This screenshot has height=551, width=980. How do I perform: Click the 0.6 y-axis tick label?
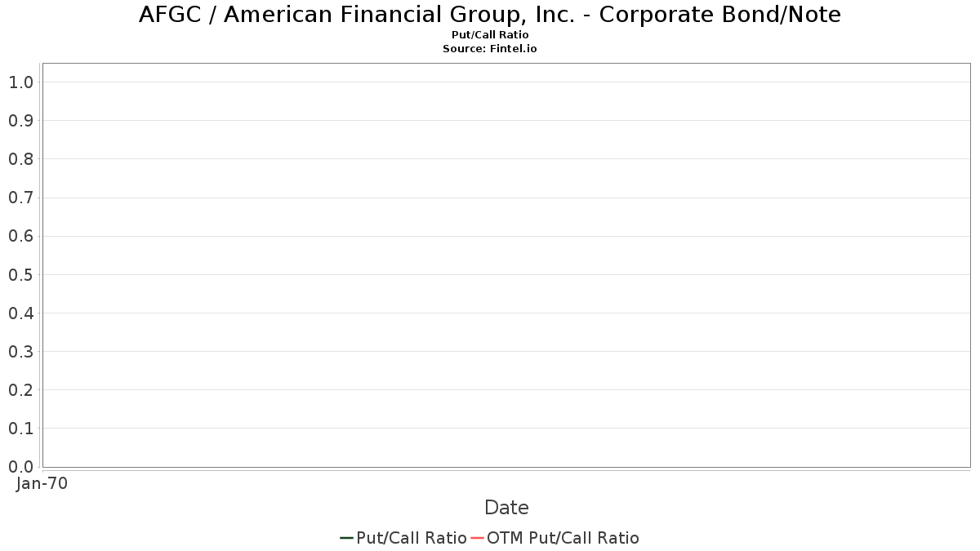pos(20,236)
